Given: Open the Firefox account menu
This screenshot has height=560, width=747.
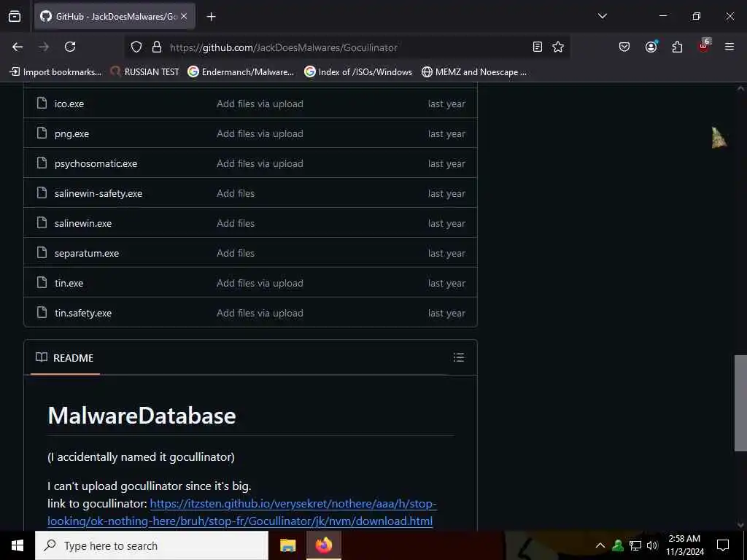Looking at the screenshot, I should click(x=651, y=47).
